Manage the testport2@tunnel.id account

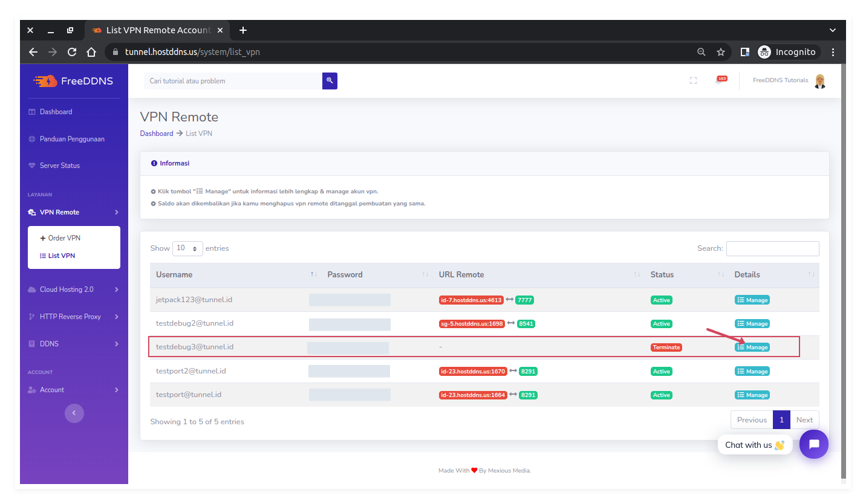coord(752,371)
